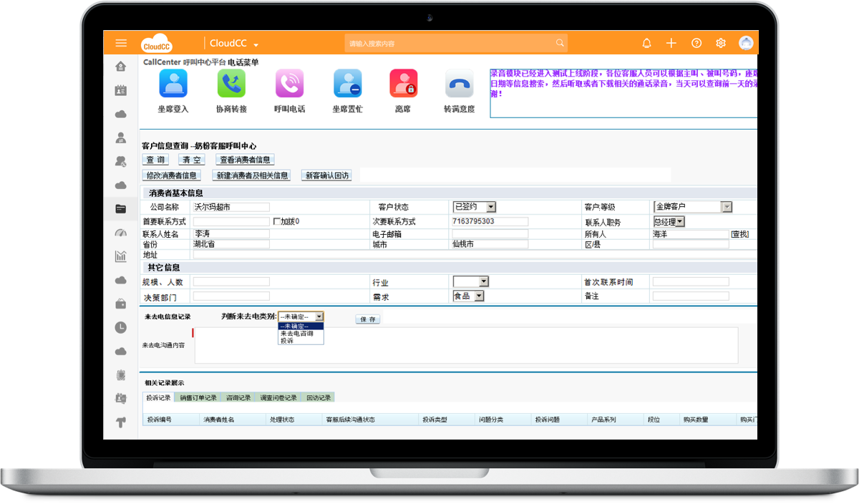
Task: Click the 查看消费者信息 button
Action: pos(246,160)
